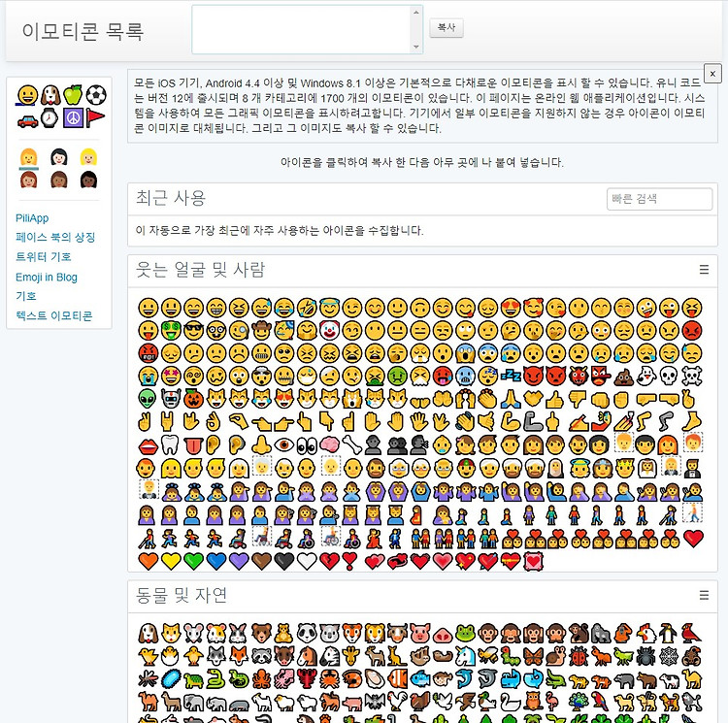Select the white bone emoji

click(x=352, y=445)
